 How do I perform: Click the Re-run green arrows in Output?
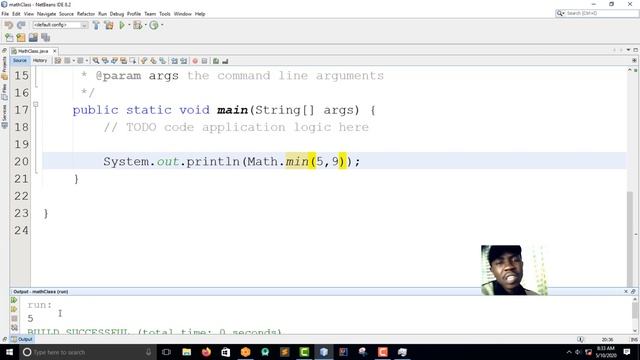coord(14,300)
